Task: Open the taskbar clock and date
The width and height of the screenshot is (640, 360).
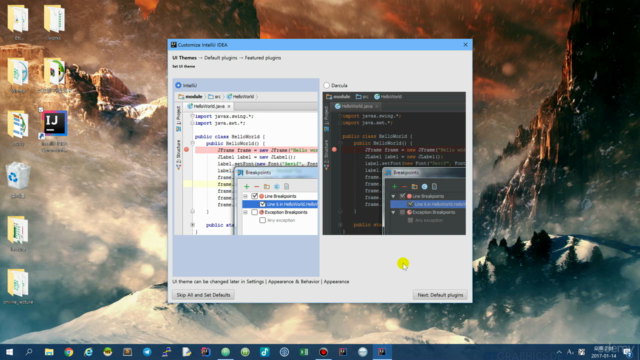Action: pos(604,352)
